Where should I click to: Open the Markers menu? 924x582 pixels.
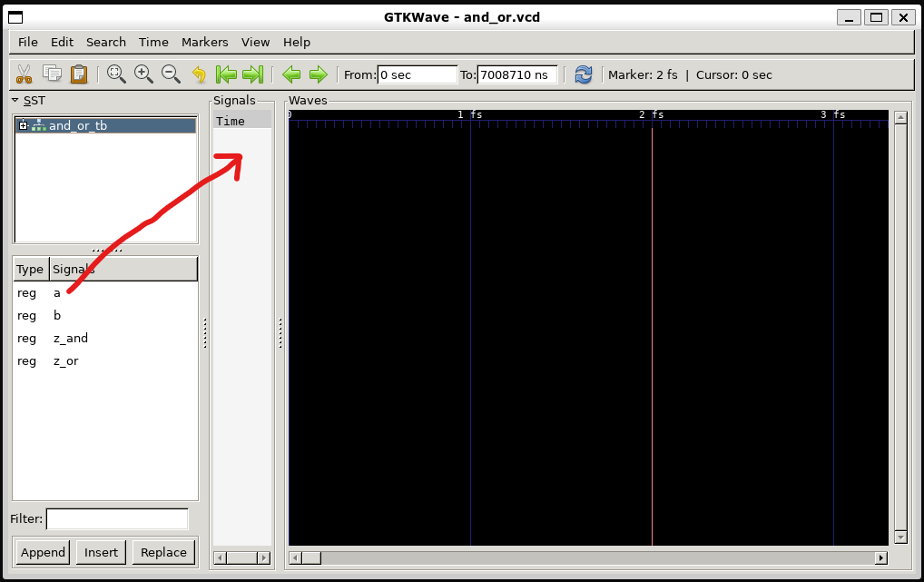point(204,42)
